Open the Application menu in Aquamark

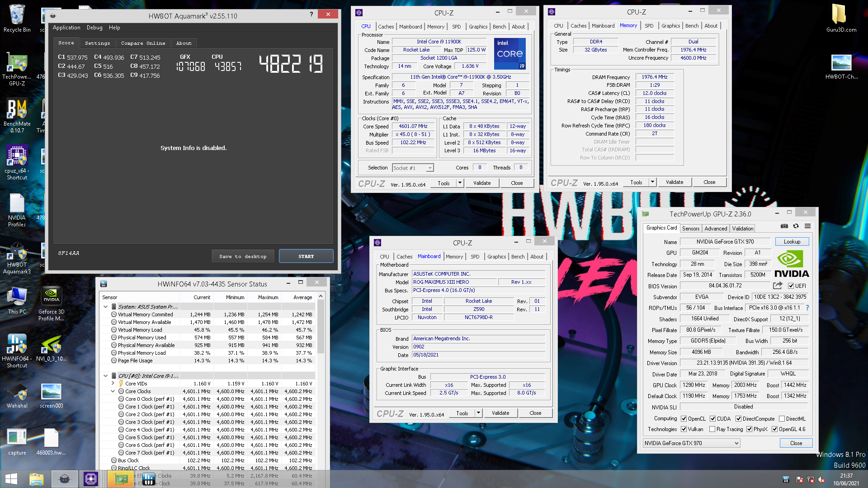[x=66, y=28]
